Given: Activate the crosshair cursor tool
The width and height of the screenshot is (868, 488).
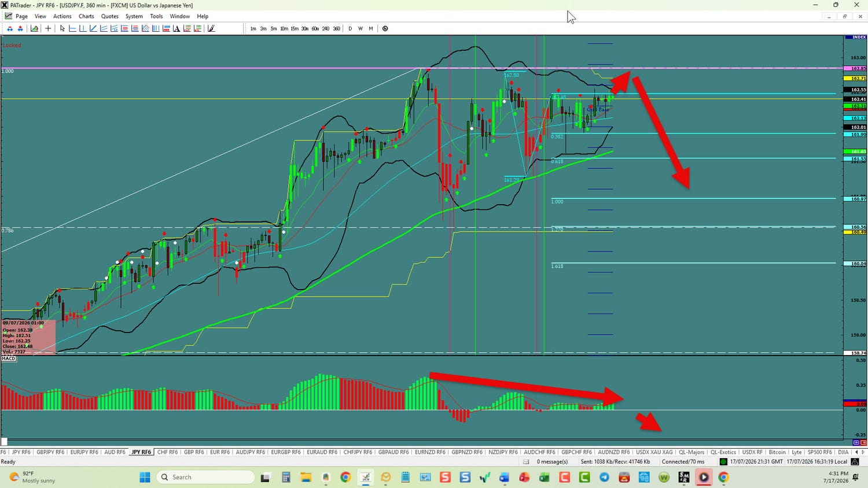Looking at the screenshot, I should (48, 28).
